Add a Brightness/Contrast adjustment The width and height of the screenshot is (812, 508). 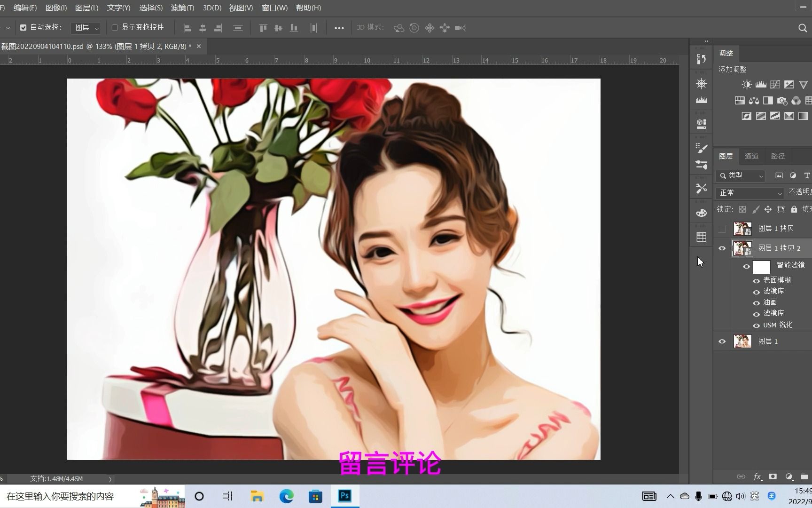click(747, 85)
